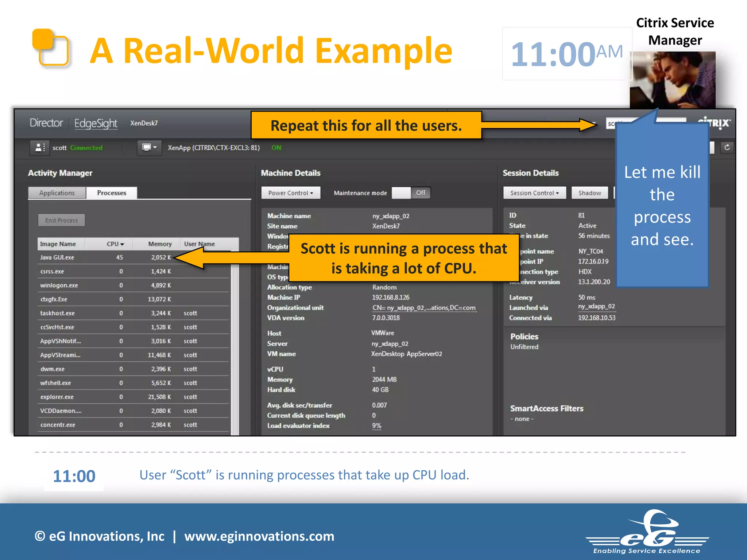
Task: Select the VCDDaemon.... process row
Action: (133, 411)
